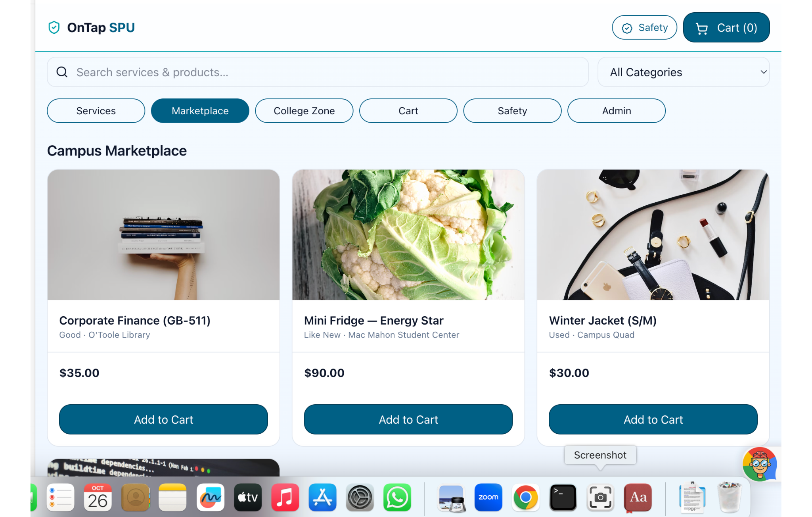The height and width of the screenshot is (517, 812).
Task: Add Winter Jacket (S/M) to cart
Action: point(653,419)
